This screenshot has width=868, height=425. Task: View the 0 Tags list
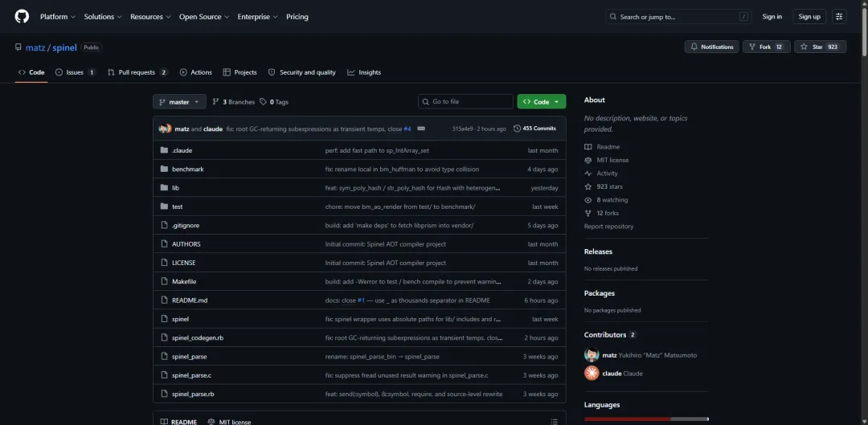pos(274,102)
